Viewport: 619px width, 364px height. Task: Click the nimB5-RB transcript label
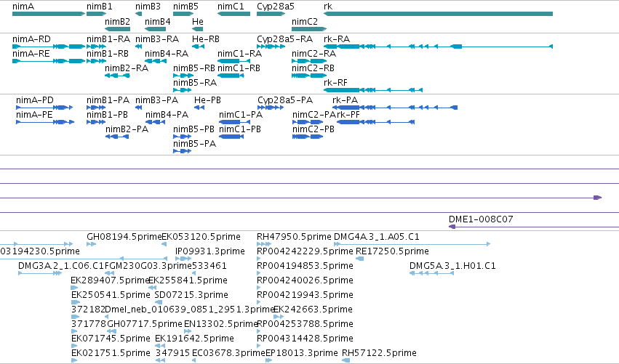pos(194,68)
